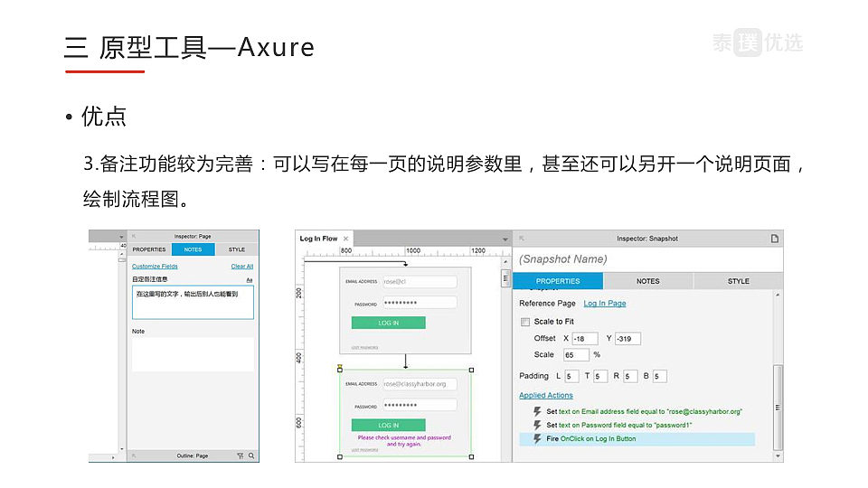Click collapse arrow icon in Inspector: Page header
The width and height of the screenshot is (868, 488).
point(134,236)
